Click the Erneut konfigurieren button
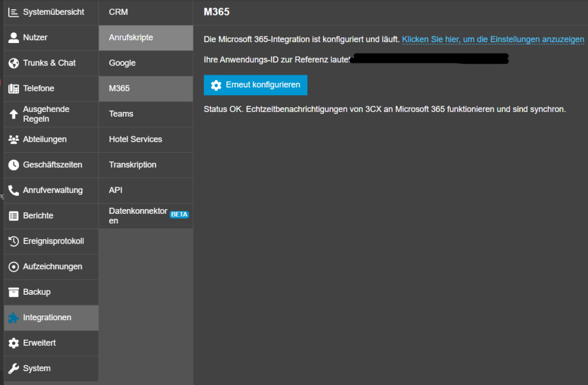Viewport: 588px width, 385px height. pos(256,85)
